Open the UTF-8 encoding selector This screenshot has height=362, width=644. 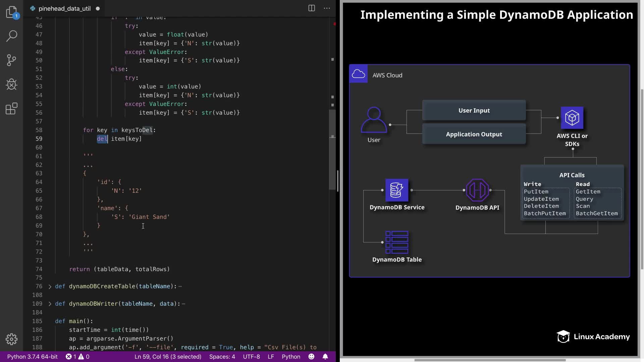pyautogui.click(x=251, y=357)
